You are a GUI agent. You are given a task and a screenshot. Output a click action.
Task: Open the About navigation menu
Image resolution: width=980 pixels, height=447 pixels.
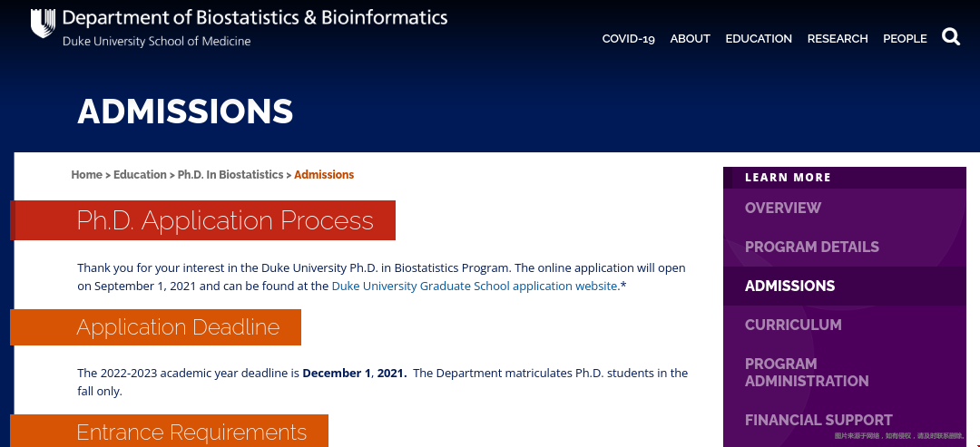point(690,39)
